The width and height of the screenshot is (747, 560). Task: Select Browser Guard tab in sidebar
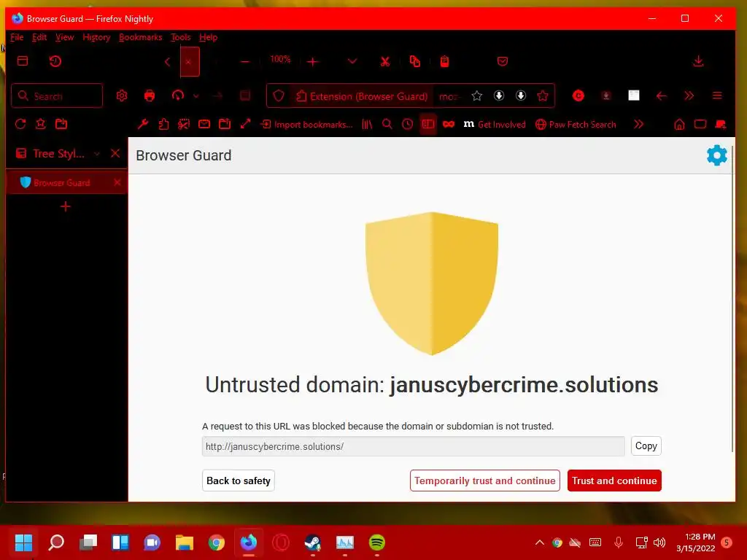click(66, 182)
